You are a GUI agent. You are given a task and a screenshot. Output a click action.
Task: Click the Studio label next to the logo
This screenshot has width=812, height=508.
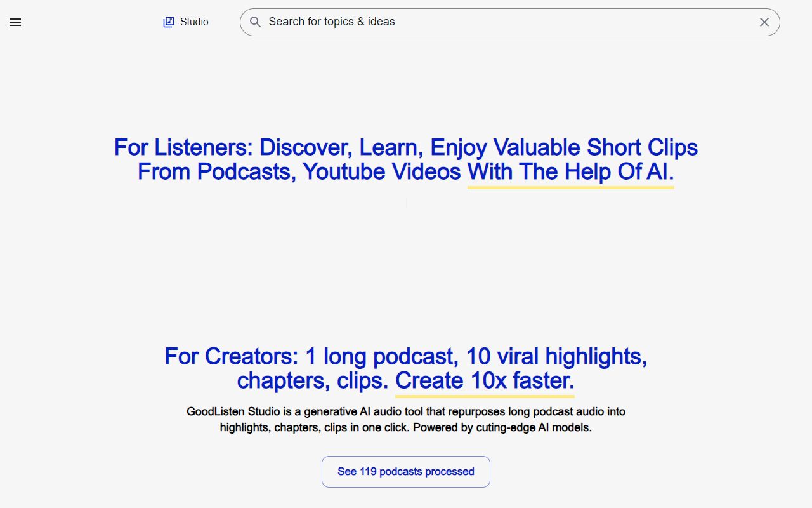coord(193,22)
